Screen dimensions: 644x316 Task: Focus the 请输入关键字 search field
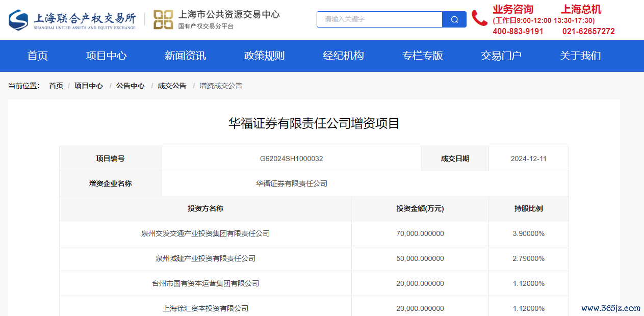pos(379,19)
